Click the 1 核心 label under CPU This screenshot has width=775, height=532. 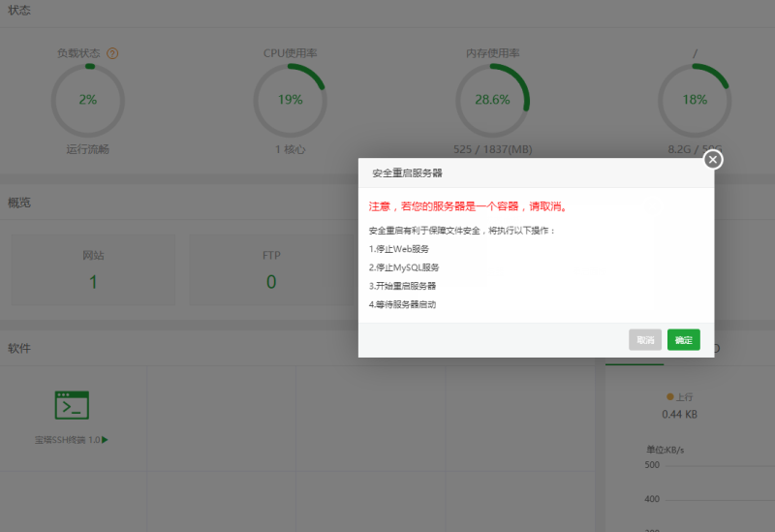pos(290,149)
